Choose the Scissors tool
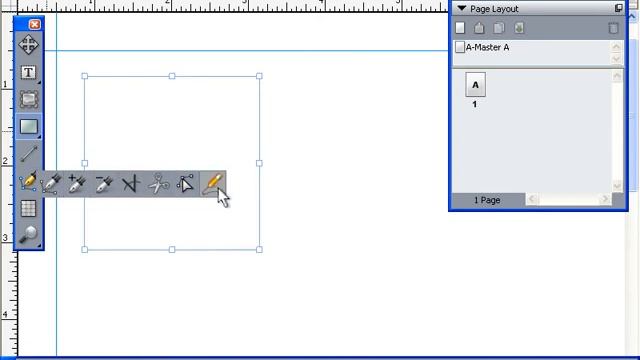This screenshot has width=640, height=360. 159,184
